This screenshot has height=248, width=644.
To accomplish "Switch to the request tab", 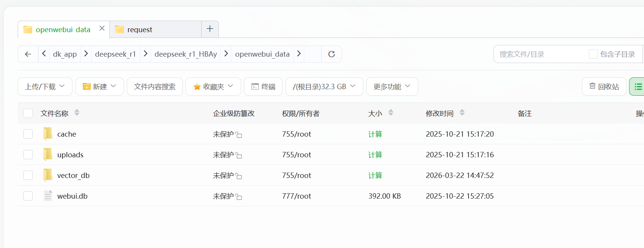I will (156, 29).
